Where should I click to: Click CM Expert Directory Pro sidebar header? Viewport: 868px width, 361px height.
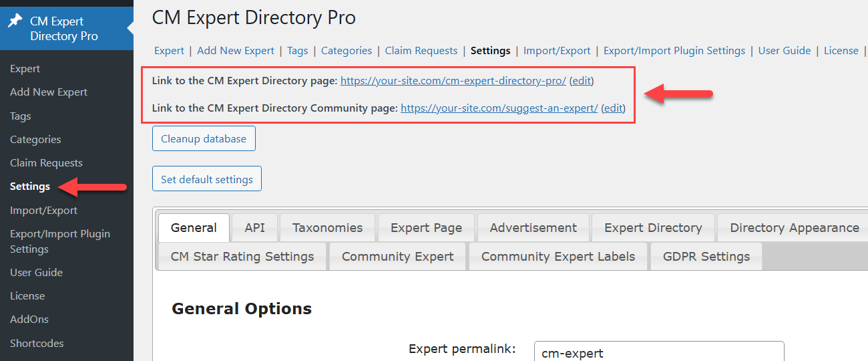pyautogui.click(x=67, y=28)
